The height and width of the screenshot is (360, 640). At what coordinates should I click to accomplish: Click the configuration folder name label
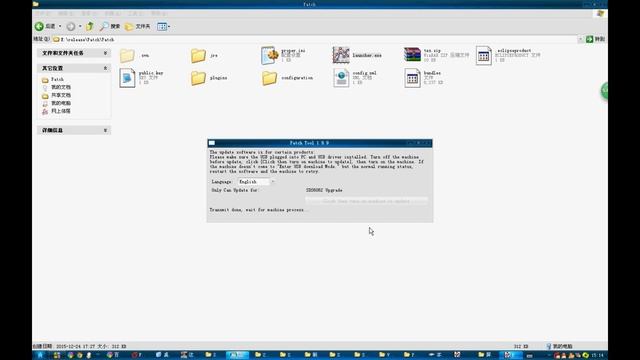(x=297, y=78)
